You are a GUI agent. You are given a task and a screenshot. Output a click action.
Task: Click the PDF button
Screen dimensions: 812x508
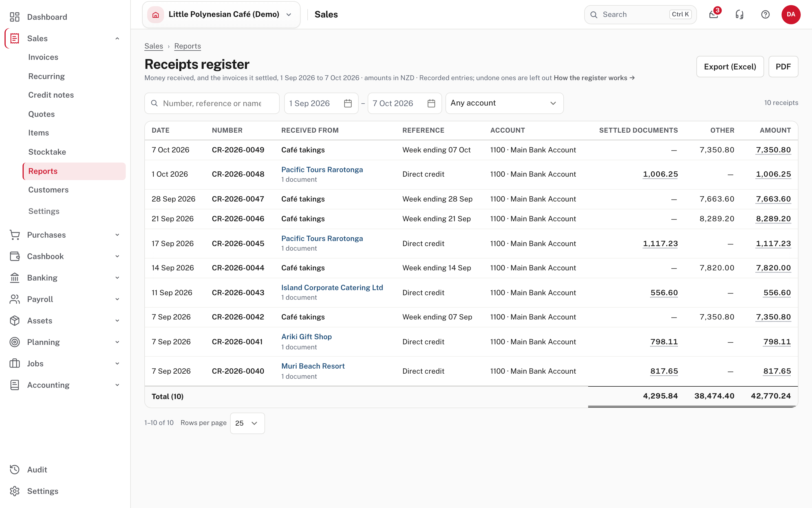pos(783,67)
